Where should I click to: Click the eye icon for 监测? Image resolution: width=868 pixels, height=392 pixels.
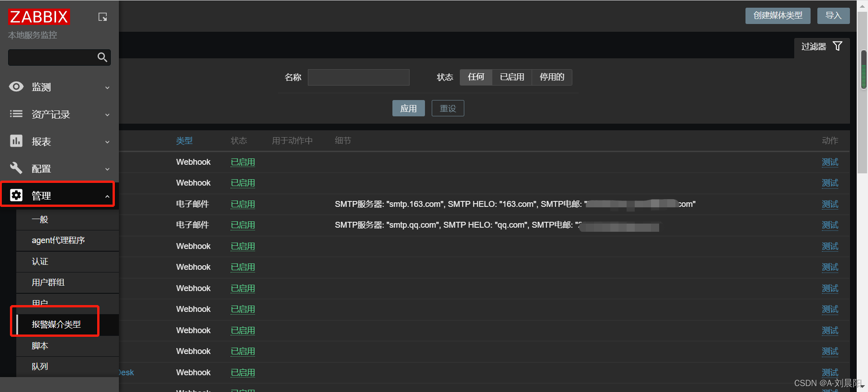point(16,87)
